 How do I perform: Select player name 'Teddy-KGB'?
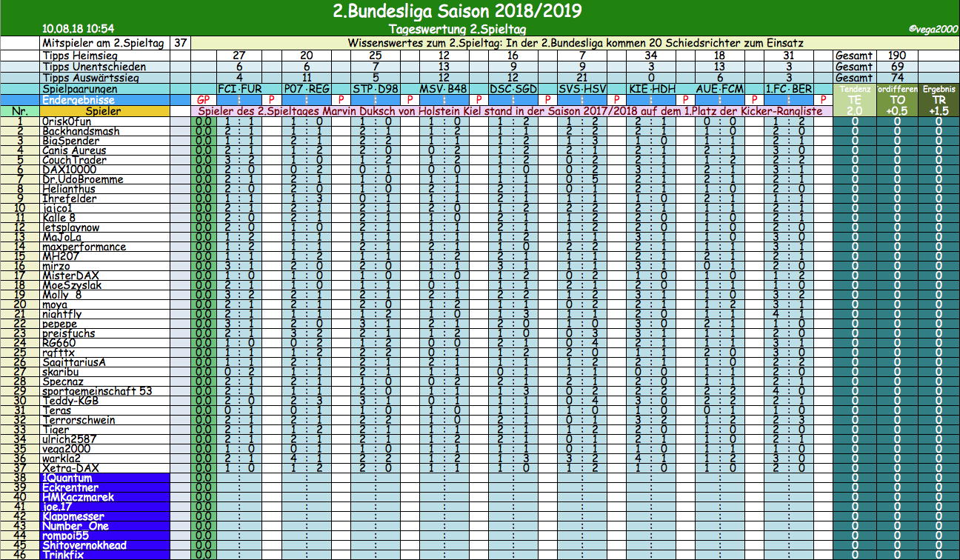(x=70, y=401)
